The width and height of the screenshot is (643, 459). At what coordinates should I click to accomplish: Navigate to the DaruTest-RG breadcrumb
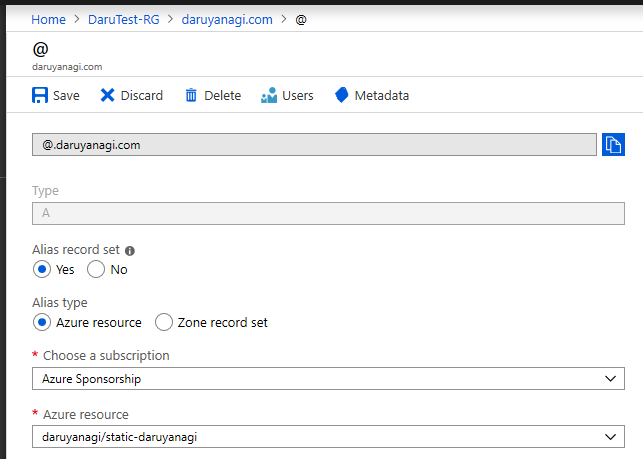pos(123,19)
